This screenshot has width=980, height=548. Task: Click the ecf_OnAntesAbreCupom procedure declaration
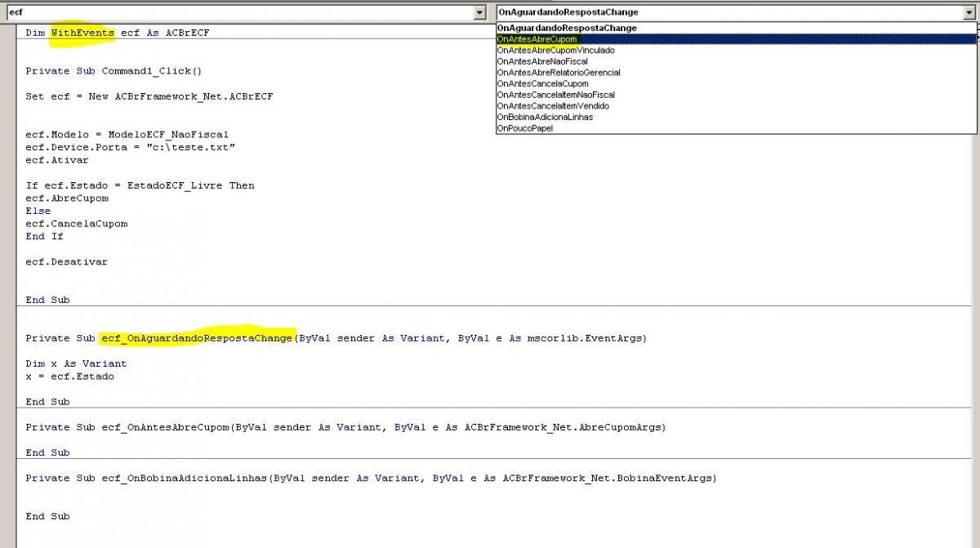pos(345,427)
